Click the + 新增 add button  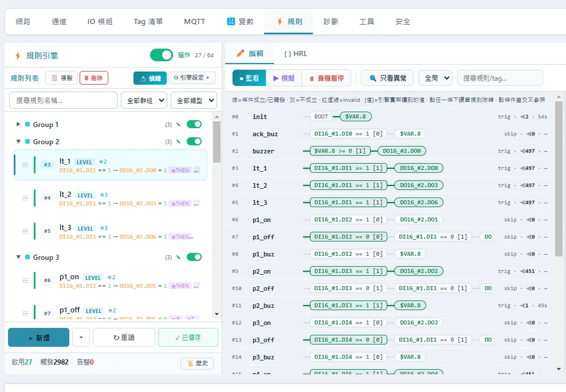pos(38,338)
